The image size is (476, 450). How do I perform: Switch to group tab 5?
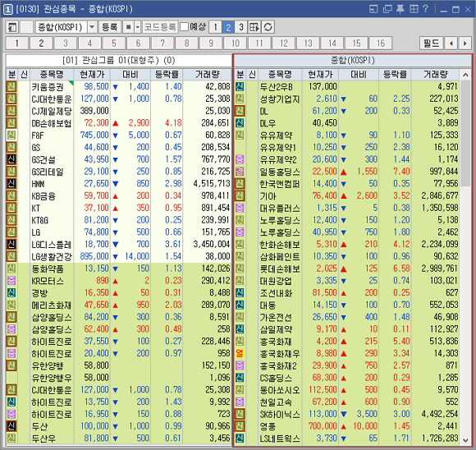pos(114,44)
